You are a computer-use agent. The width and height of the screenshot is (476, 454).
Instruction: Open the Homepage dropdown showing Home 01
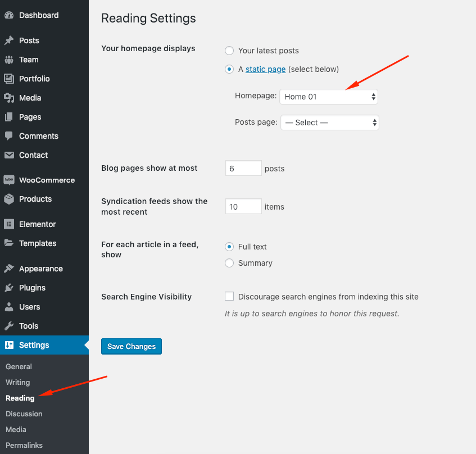329,97
